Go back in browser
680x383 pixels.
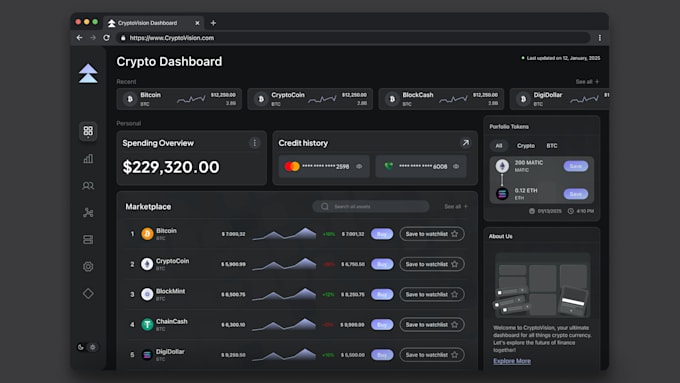point(79,38)
